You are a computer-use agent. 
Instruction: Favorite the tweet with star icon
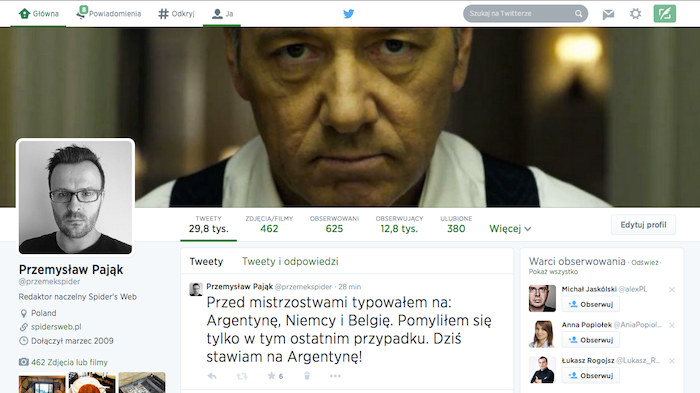coord(271,376)
